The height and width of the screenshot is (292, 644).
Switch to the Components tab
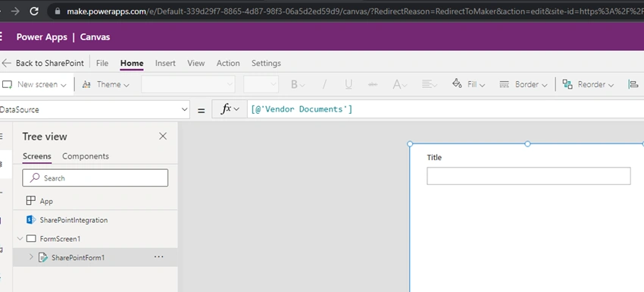86,156
